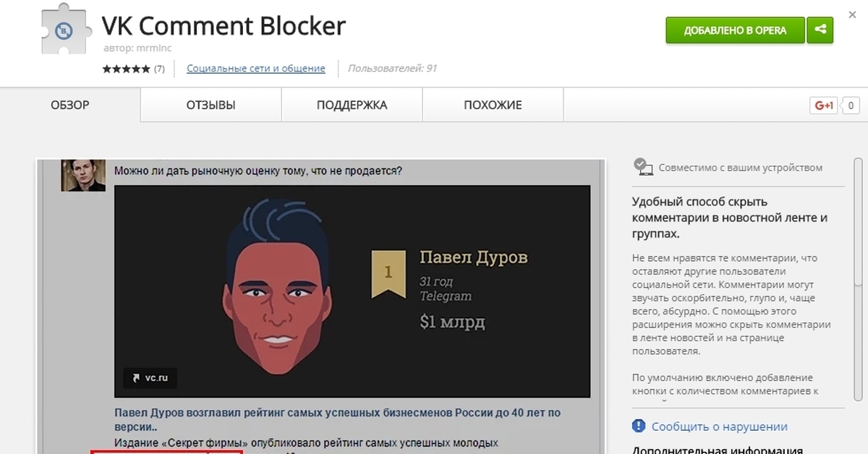Open the ОБЗОР tab
868x454 pixels.
70,106
